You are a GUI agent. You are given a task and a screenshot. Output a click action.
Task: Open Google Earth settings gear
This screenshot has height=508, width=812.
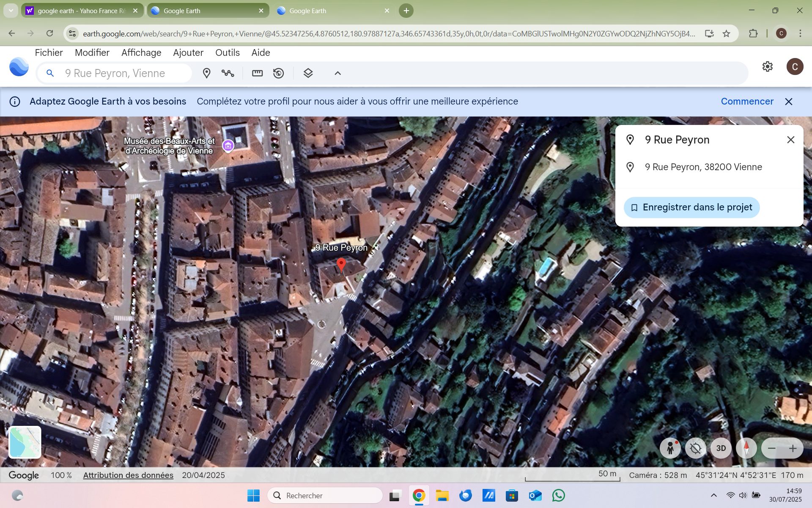point(767,66)
